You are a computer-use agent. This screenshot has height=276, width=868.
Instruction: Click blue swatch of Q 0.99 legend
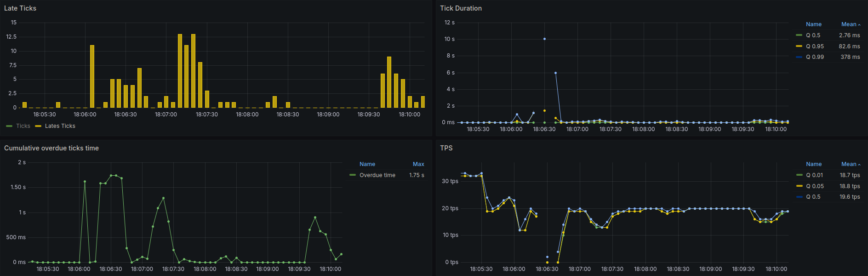point(799,57)
